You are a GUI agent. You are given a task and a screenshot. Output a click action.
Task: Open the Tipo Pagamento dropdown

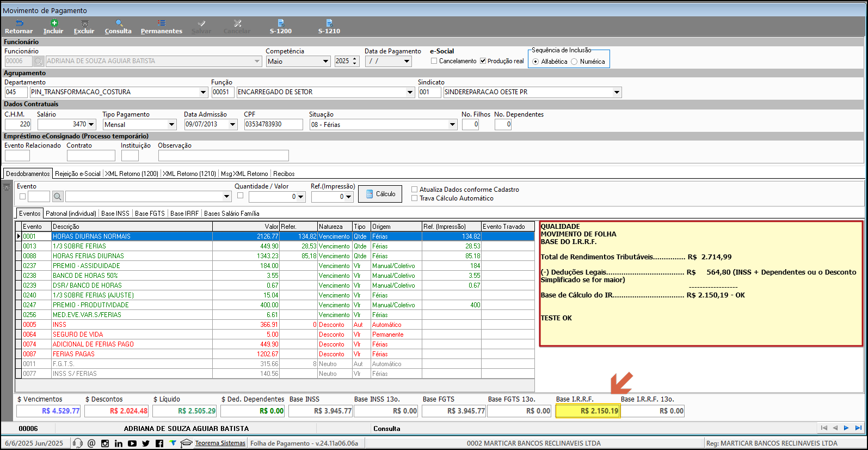click(x=171, y=125)
